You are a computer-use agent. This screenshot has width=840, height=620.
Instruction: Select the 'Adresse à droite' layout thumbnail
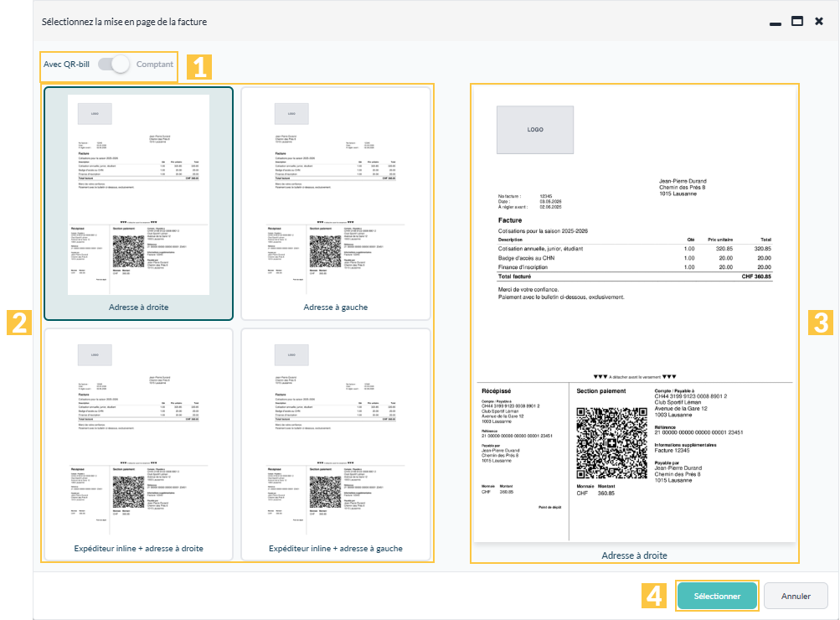139,204
